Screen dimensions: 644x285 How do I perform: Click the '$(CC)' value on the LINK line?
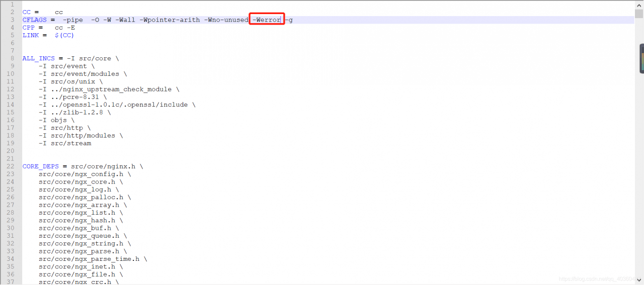click(x=64, y=35)
